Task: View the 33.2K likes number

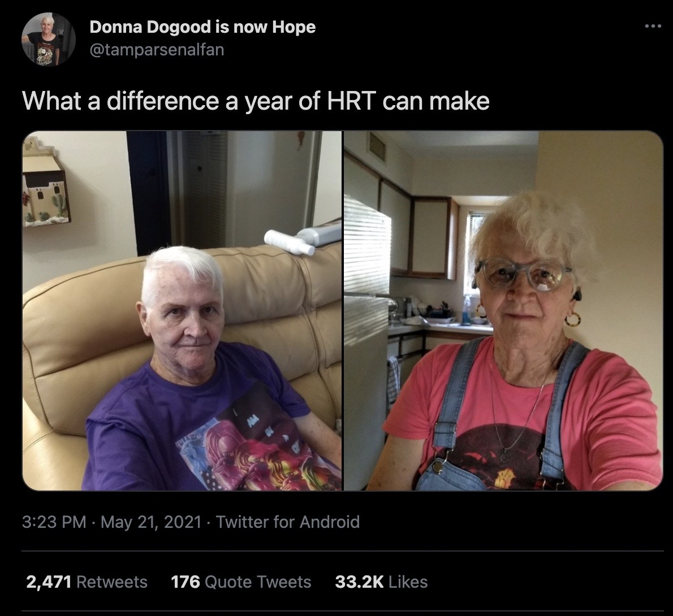Action: click(359, 582)
